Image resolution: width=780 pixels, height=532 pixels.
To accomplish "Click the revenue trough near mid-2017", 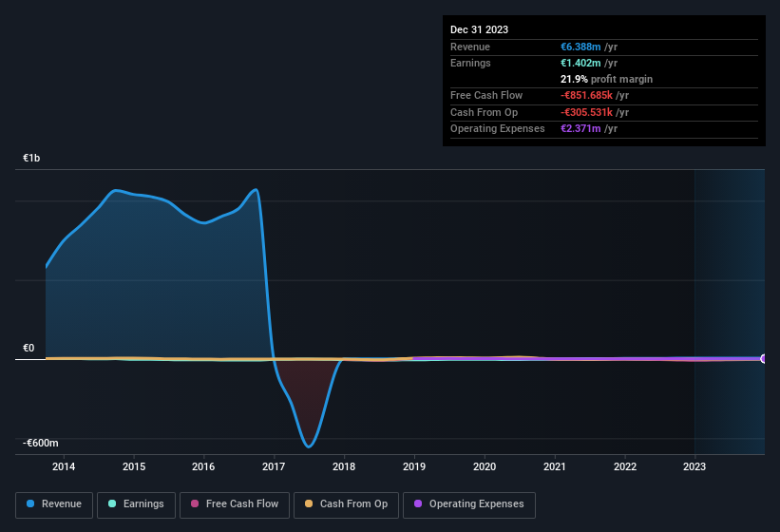I will point(309,446).
